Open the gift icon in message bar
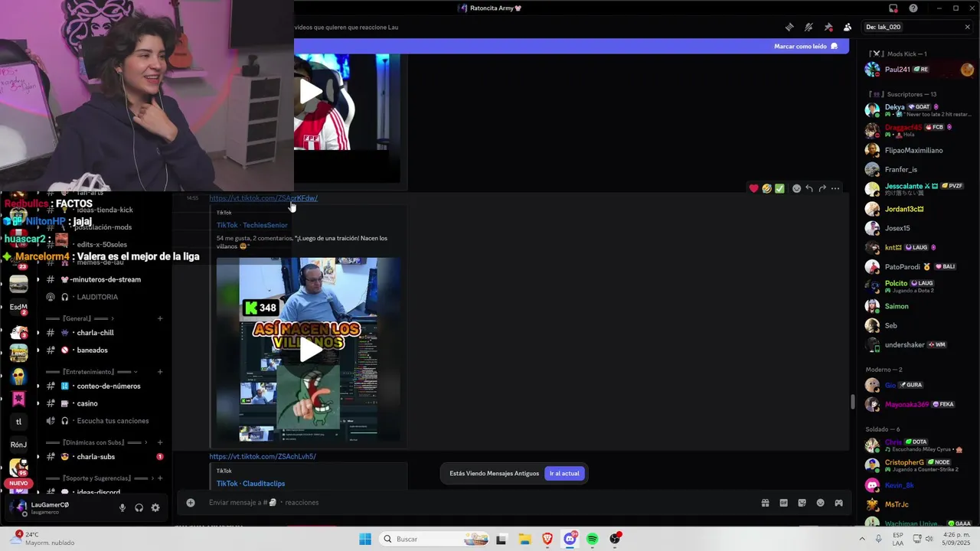This screenshot has width=980, height=551. [765, 503]
